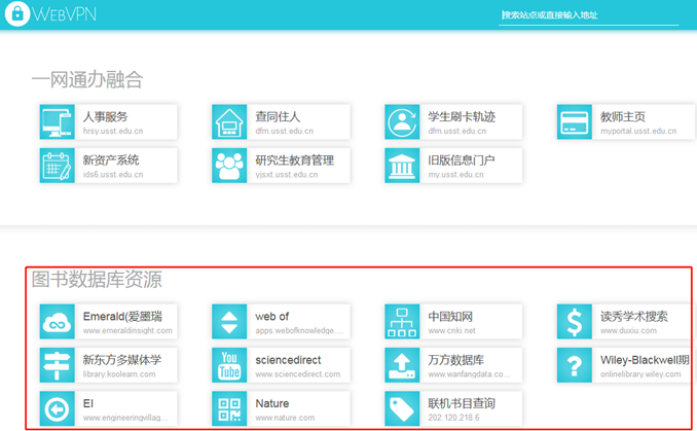Click the sciencedirect YouTube-style icon

(229, 365)
